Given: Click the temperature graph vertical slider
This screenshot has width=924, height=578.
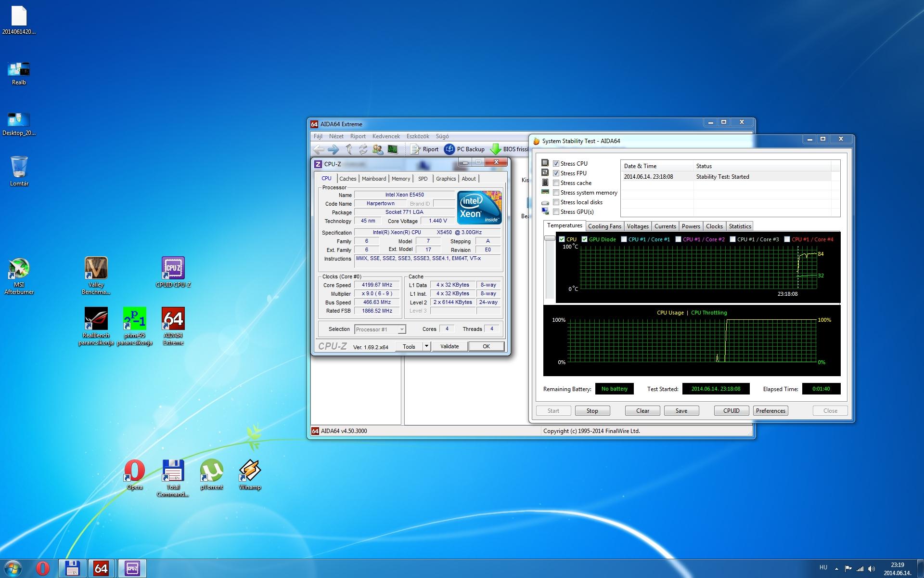Looking at the screenshot, I should pos(550,238).
